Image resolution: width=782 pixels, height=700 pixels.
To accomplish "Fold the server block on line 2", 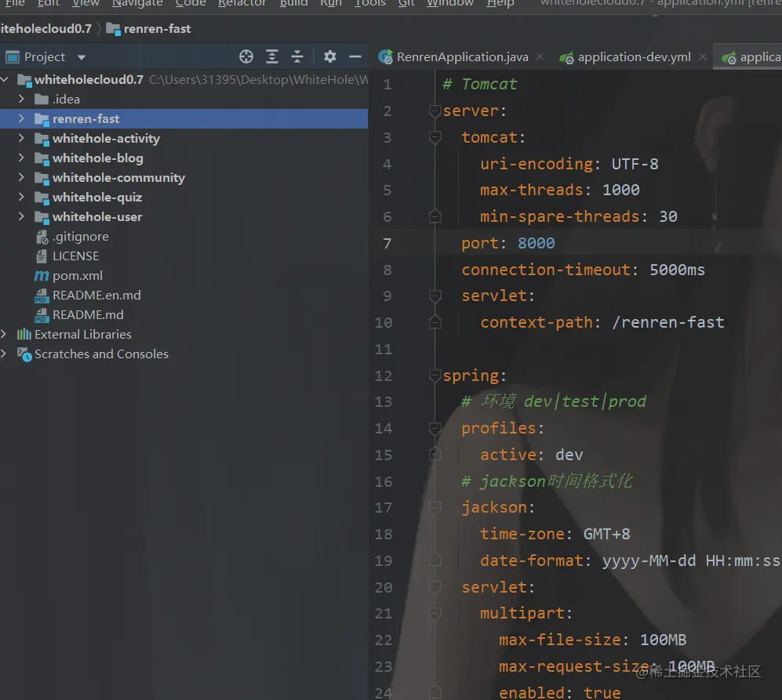I will coord(435,111).
